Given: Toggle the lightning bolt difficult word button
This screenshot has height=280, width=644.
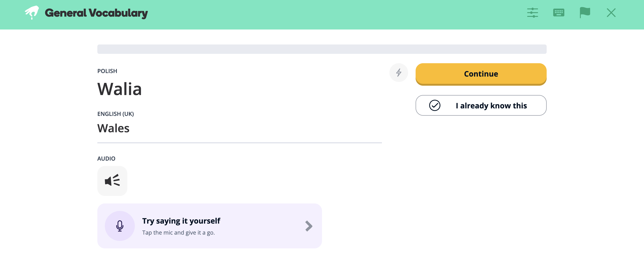Looking at the screenshot, I should click(x=399, y=73).
